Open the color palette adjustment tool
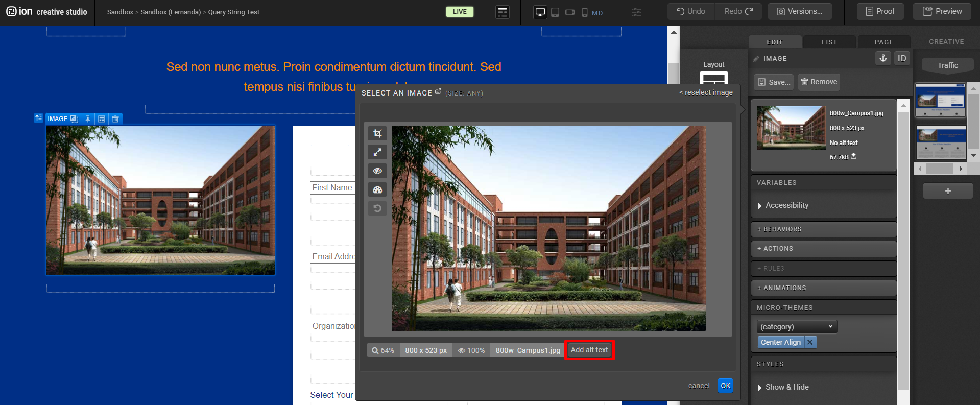The image size is (980, 405). pyautogui.click(x=377, y=190)
